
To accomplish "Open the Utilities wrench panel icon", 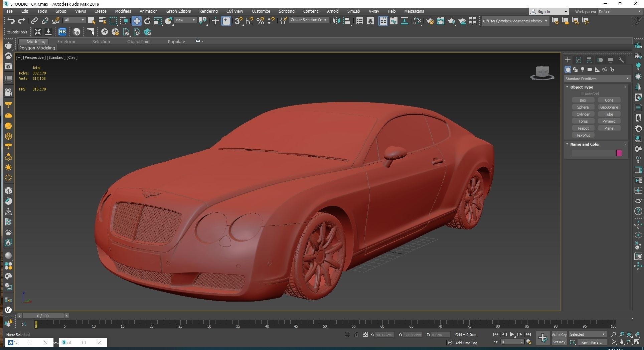I will point(621,60).
